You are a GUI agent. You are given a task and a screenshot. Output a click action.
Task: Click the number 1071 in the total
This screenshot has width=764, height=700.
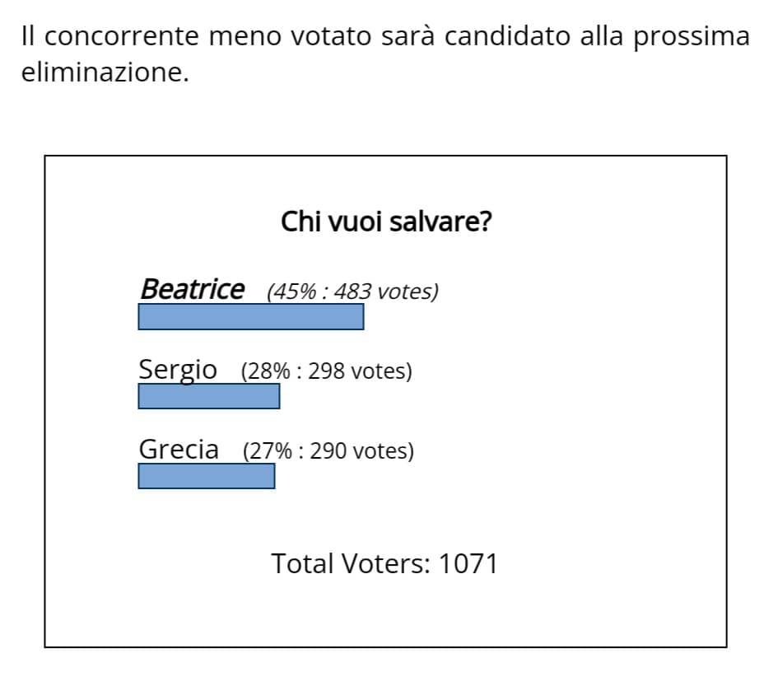click(468, 563)
